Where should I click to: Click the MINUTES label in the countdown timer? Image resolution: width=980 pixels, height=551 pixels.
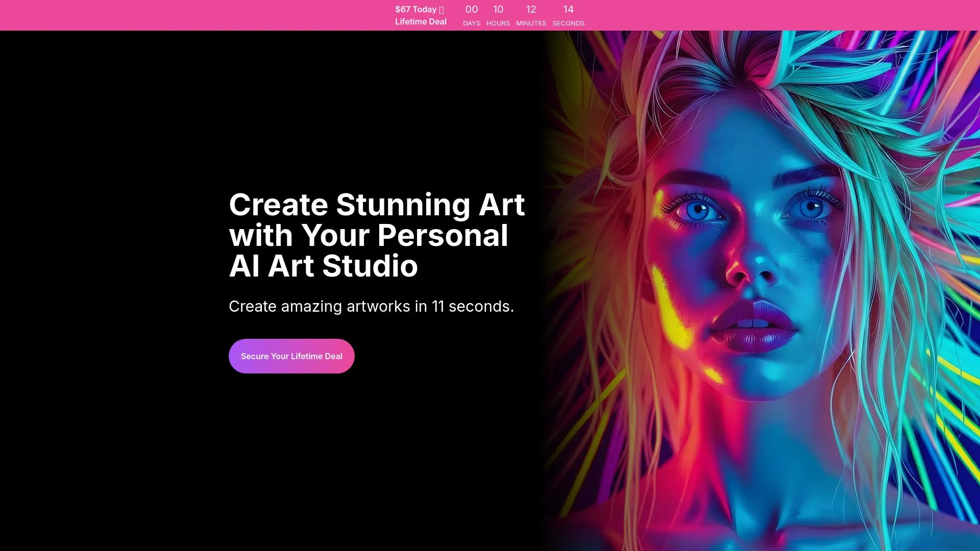(x=530, y=23)
